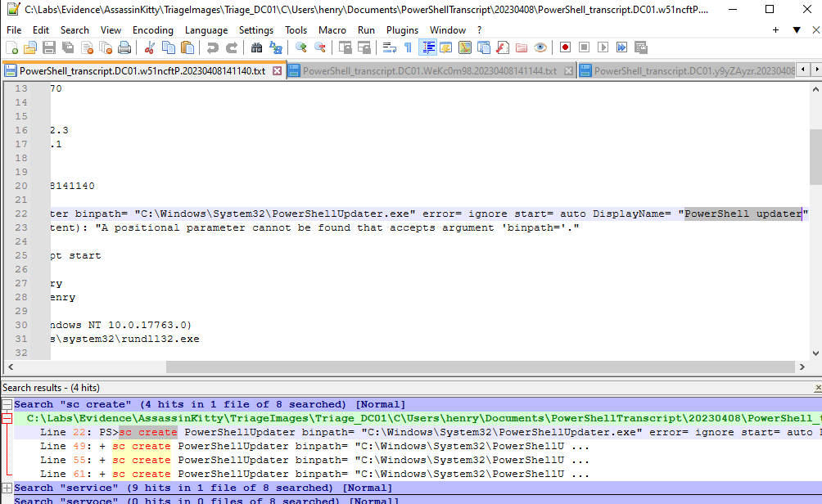Click the Paste clipboard icon

tap(187, 48)
